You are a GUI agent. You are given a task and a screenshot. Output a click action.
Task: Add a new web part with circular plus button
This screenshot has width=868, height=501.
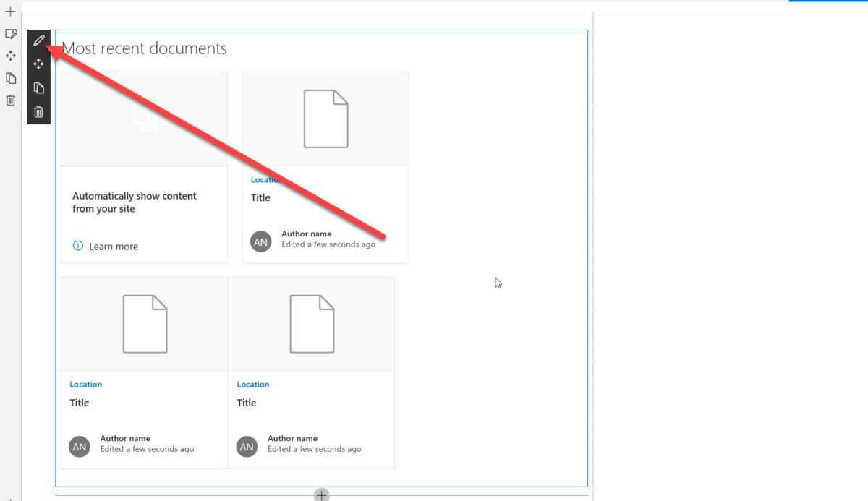(320, 494)
